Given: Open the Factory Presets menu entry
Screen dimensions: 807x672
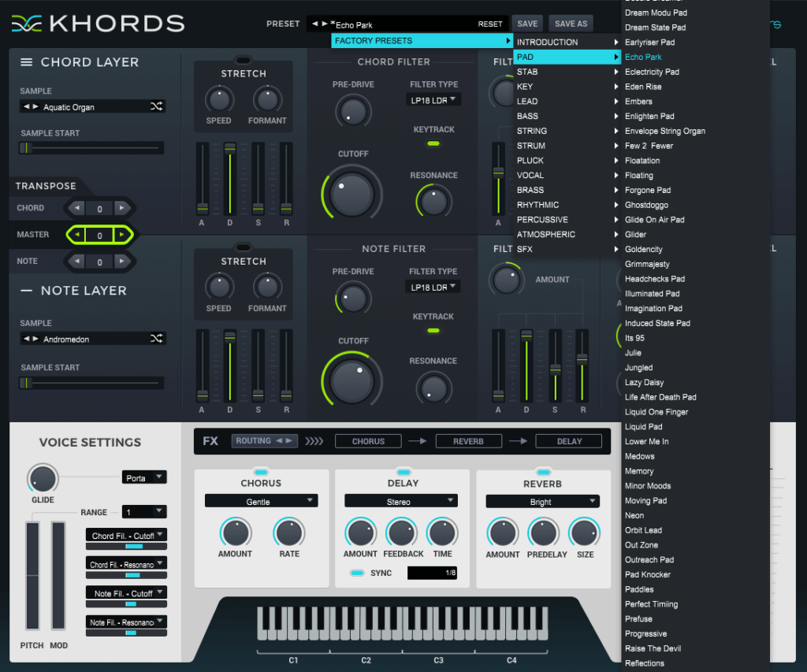Looking at the screenshot, I should [422, 41].
